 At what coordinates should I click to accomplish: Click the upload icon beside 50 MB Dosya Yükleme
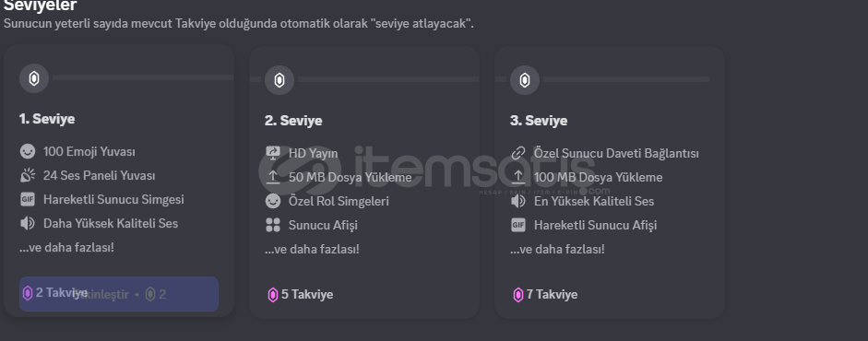point(272,177)
